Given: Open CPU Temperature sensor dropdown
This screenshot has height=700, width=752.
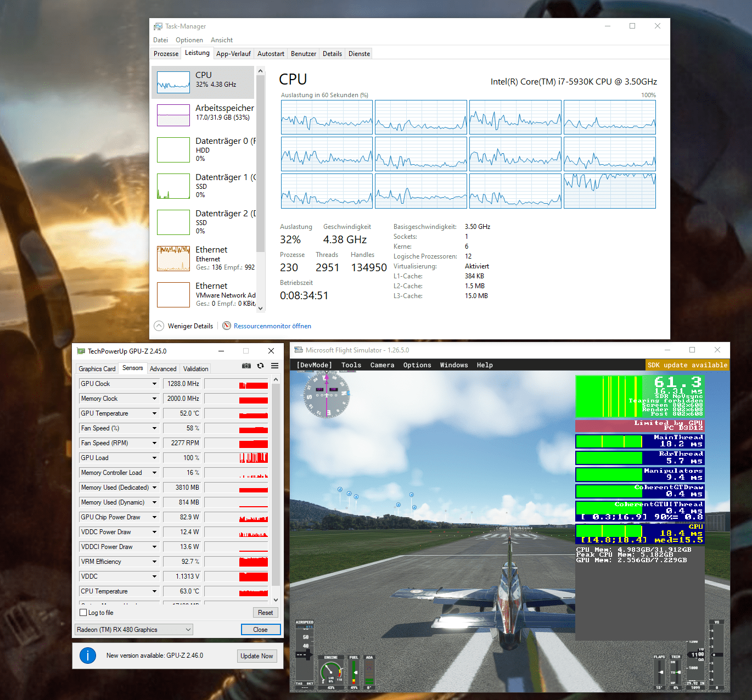Looking at the screenshot, I should 155,591.
